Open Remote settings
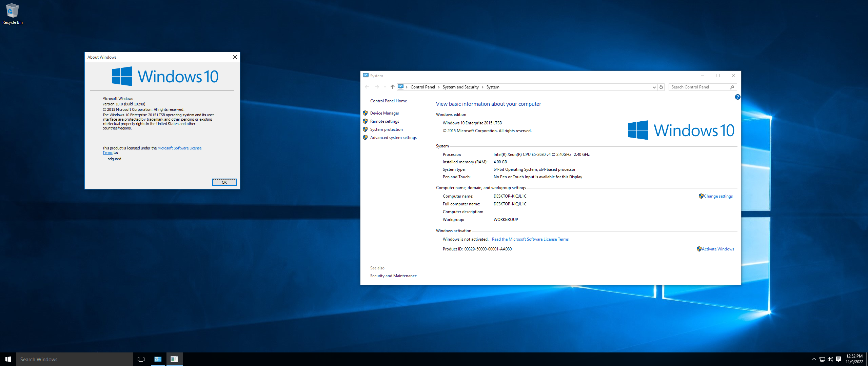The image size is (868, 366). click(384, 121)
